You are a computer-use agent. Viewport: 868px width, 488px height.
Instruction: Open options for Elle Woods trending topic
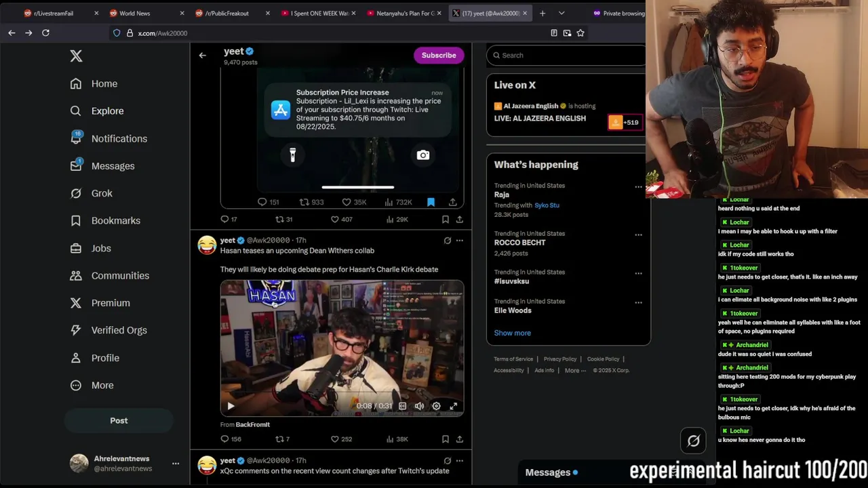pos(638,303)
